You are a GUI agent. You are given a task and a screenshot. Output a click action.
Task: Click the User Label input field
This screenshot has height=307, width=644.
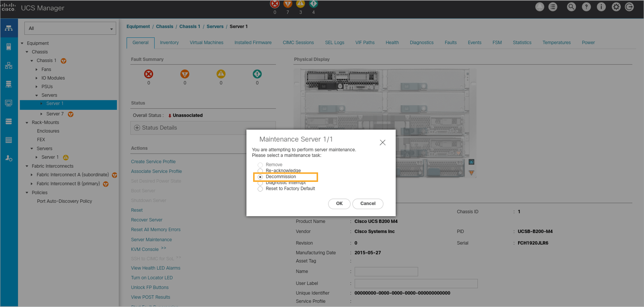(416, 283)
